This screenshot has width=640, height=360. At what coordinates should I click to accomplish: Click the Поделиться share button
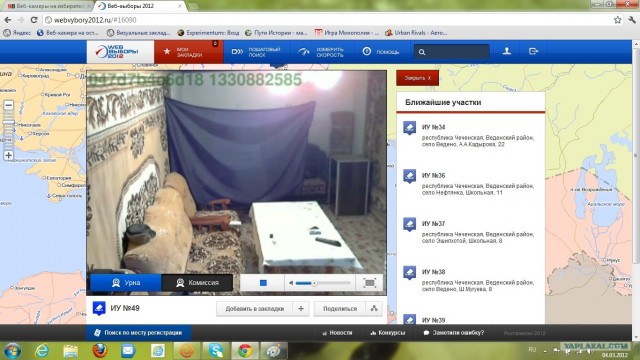[x=340, y=309]
